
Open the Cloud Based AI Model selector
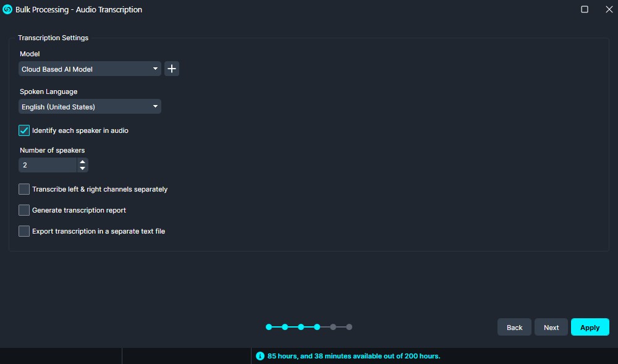pyautogui.click(x=90, y=69)
